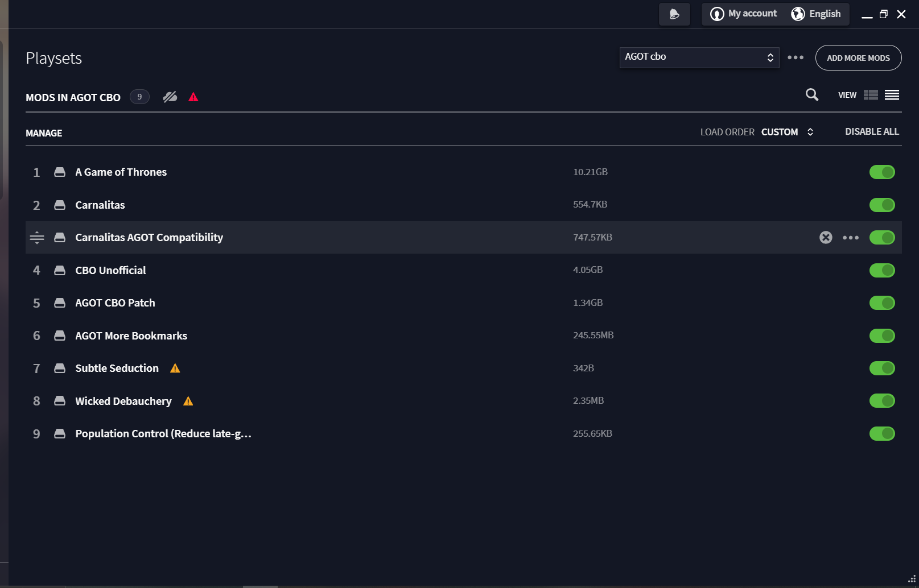
Task: Click the MANAGE label
Action: 44,133
